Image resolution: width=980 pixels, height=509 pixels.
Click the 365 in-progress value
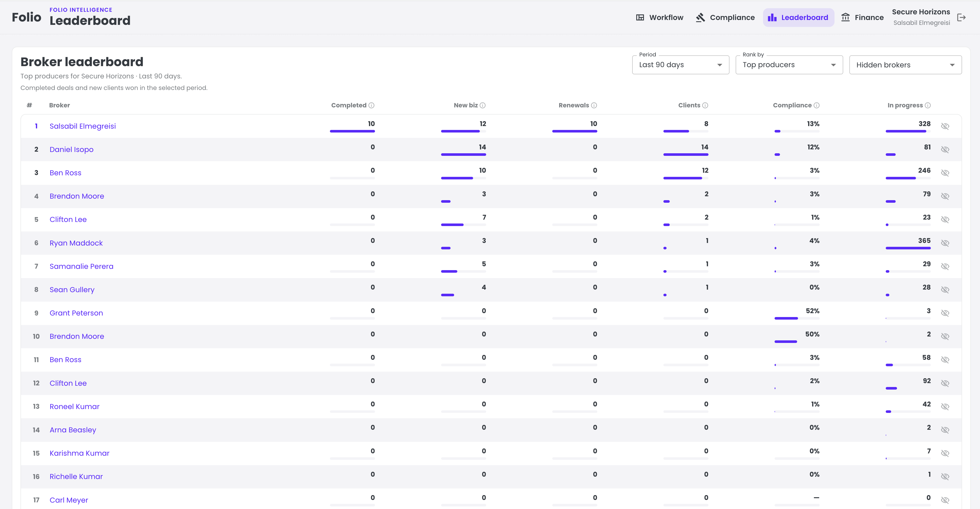(924, 241)
